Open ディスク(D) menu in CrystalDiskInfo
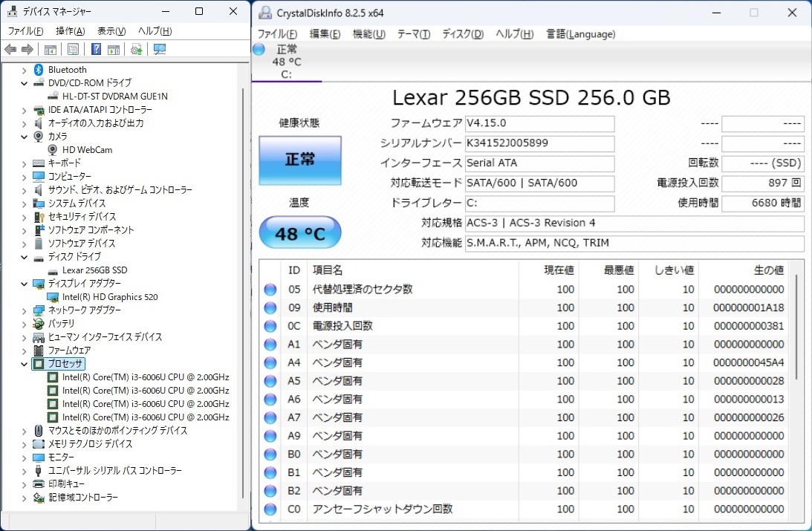This screenshot has height=531, width=812. [462, 34]
